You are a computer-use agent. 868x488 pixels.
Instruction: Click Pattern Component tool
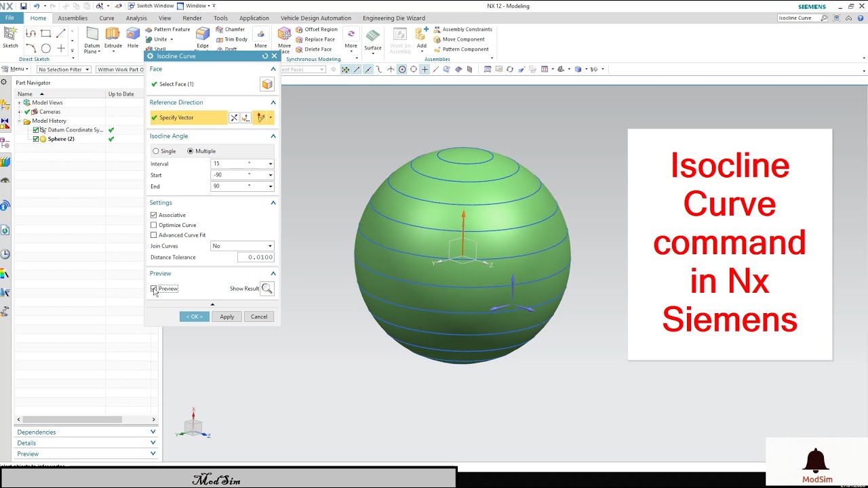click(461, 49)
